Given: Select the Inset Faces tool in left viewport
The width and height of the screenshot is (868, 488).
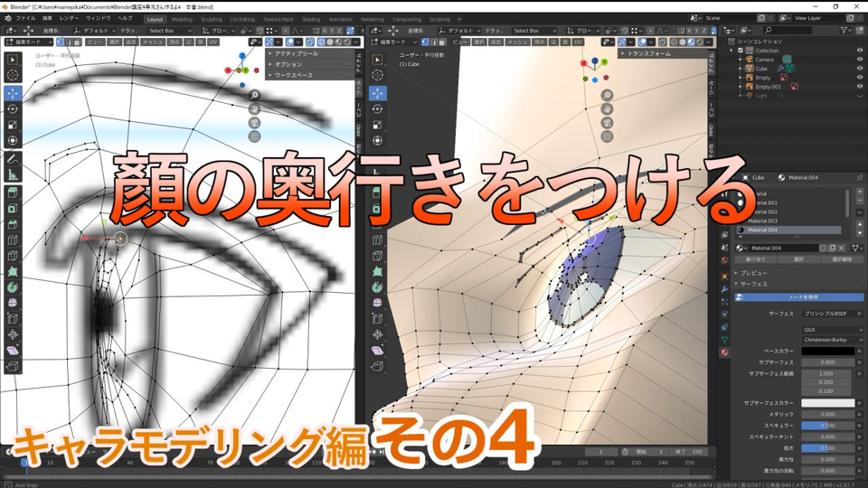Looking at the screenshot, I should pyautogui.click(x=13, y=209).
